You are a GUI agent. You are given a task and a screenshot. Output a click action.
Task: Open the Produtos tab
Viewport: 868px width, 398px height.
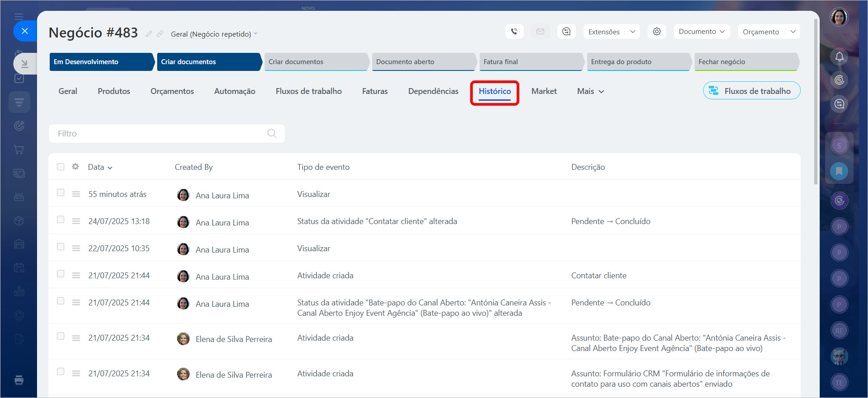[x=114, y=91]
